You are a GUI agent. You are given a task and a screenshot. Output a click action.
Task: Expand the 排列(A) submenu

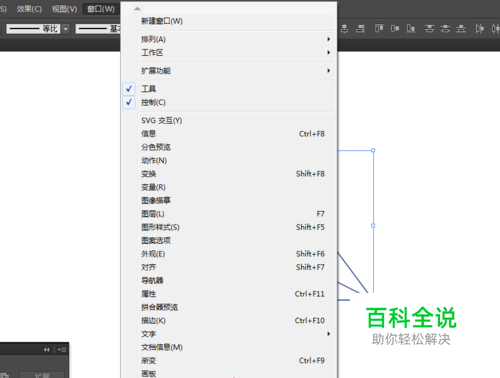[x=230, y=39]
